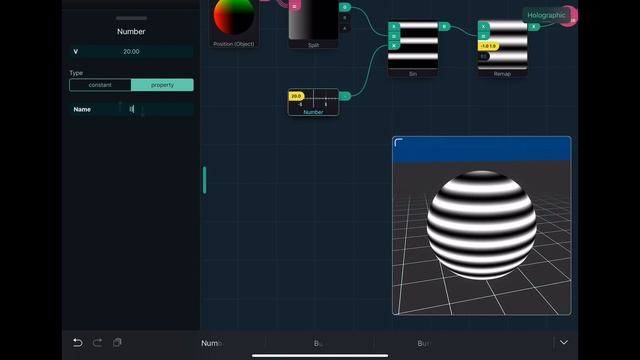The width and height of the screenshot is (640, 360).
Task: Choose the 'Bur' keyboard suggestion
Action: click(x=423, y=343)
